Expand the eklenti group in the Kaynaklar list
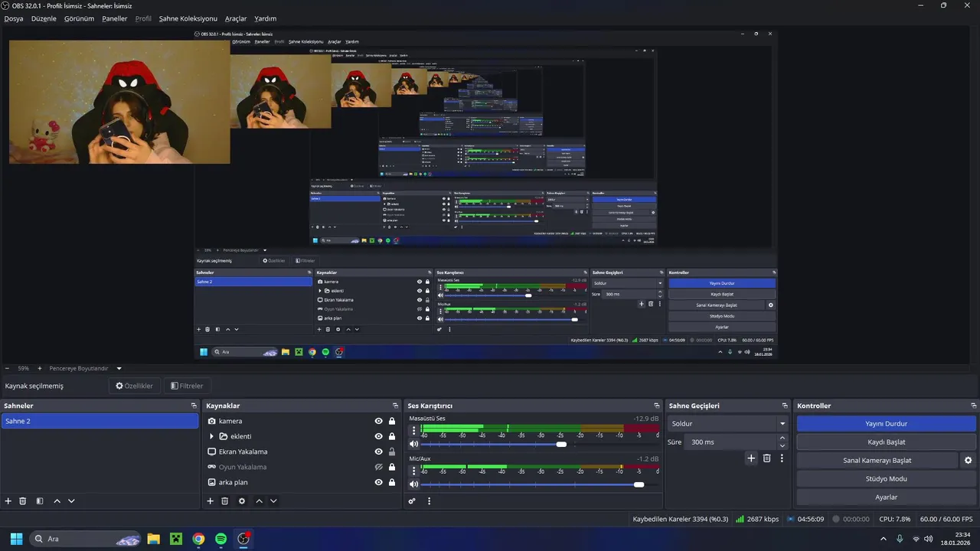Image resolution: width=980 pixels, height=551 pixels. [x=212, y=436]
